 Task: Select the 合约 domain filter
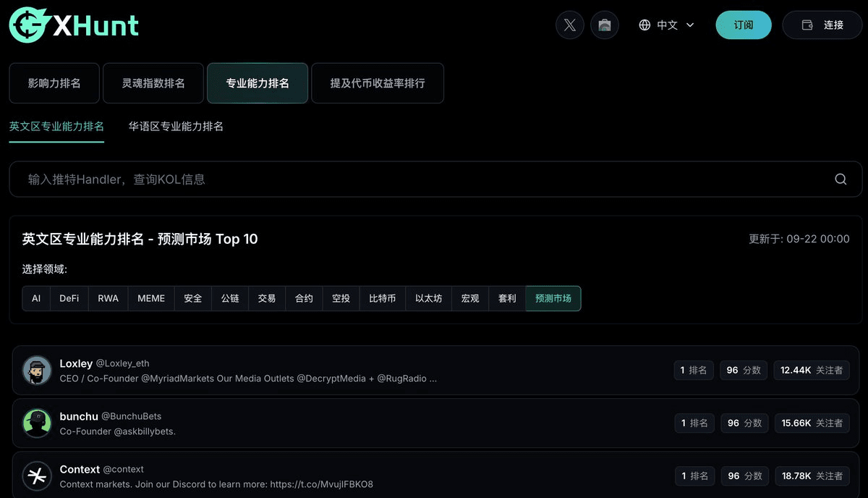[x=304, y=298]
